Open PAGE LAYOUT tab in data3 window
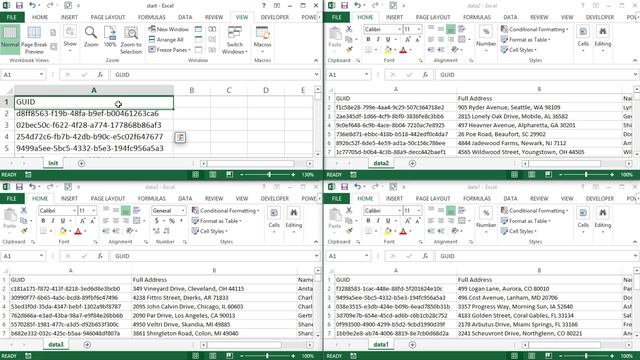This screenshot has height=360, width=640. coord(108,198)
